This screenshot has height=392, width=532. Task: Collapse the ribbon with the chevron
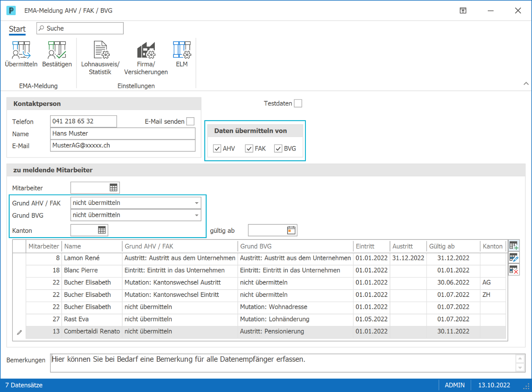pos(526,83)
